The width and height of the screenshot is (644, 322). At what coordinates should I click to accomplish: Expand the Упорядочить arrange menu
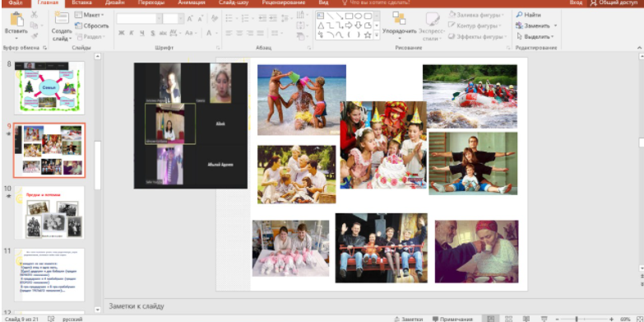[399, 26]
